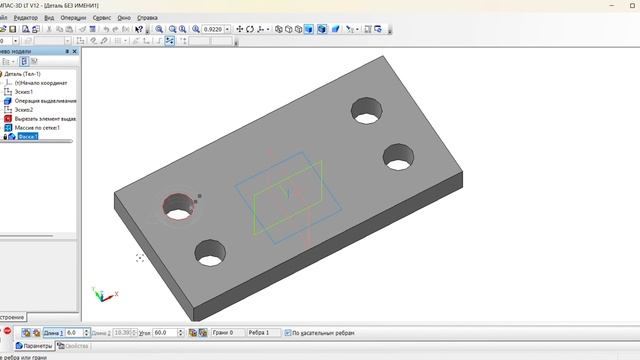Select chamfer by side and angle mode icon

[26, 333]
